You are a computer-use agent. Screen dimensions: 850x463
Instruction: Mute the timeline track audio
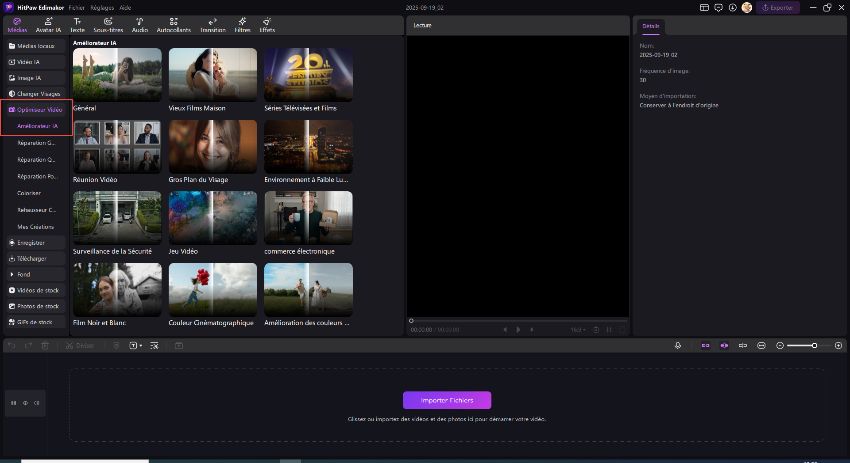(36, 403)
